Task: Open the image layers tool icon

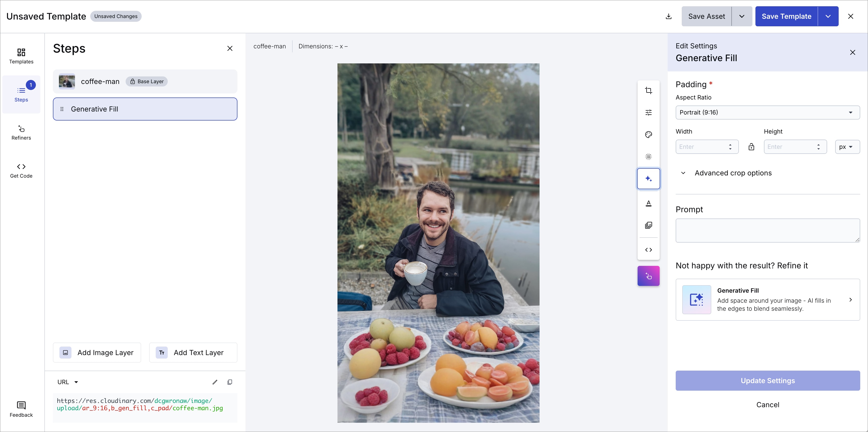Action: [x=648, y=225]
